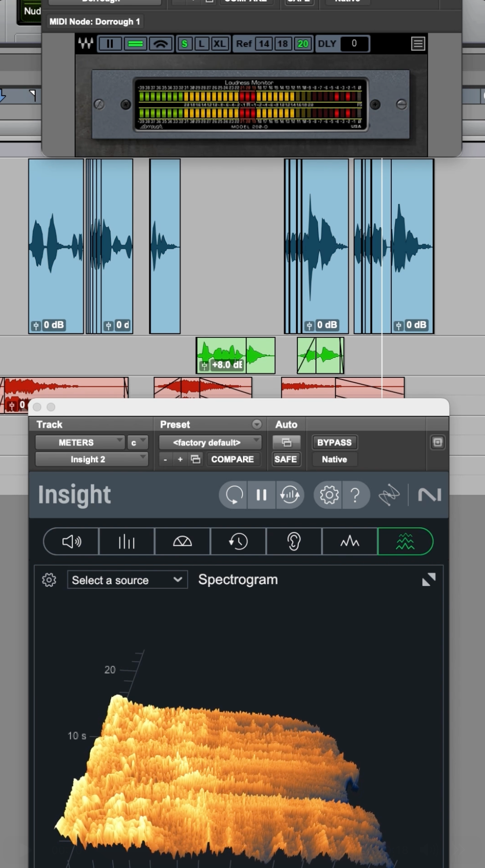The width and height of the screenshot is (485, 868).
Task: Toggle the target button in plugin header
Action: 437,442
